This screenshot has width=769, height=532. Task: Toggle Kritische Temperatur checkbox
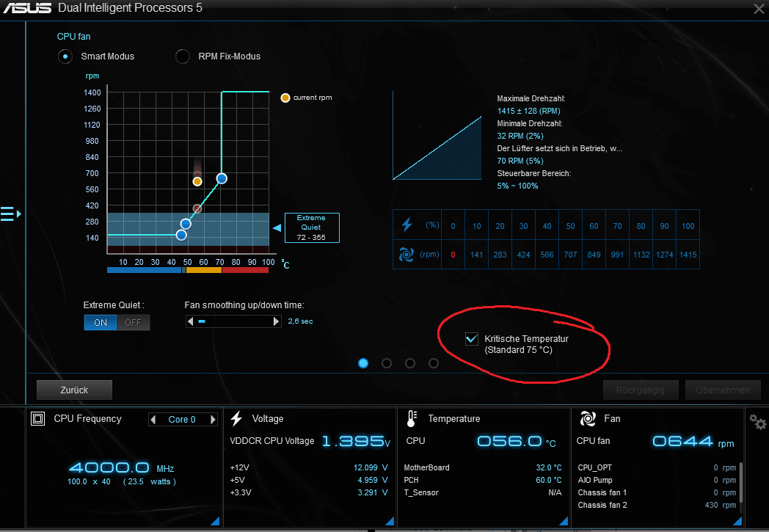point(472,339)
